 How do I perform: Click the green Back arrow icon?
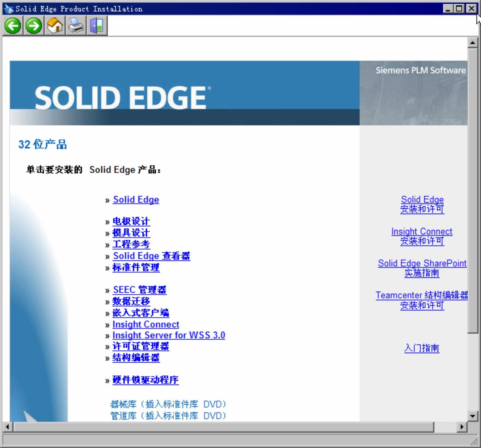click(x=13, y=26)
